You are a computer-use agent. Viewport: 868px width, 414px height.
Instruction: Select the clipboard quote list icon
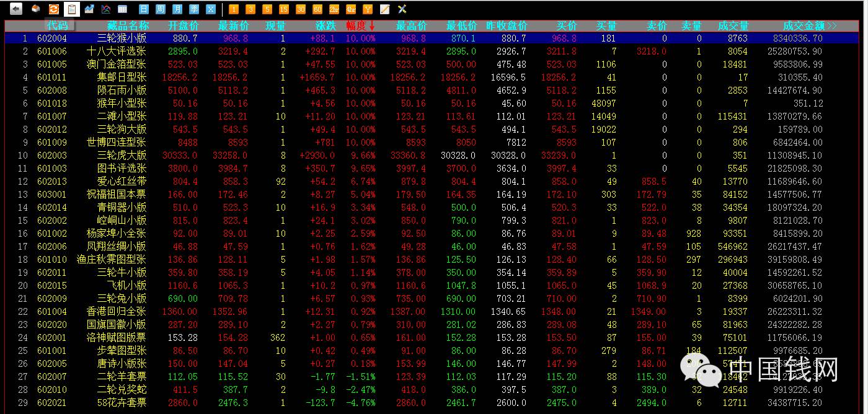pos(72,9)
